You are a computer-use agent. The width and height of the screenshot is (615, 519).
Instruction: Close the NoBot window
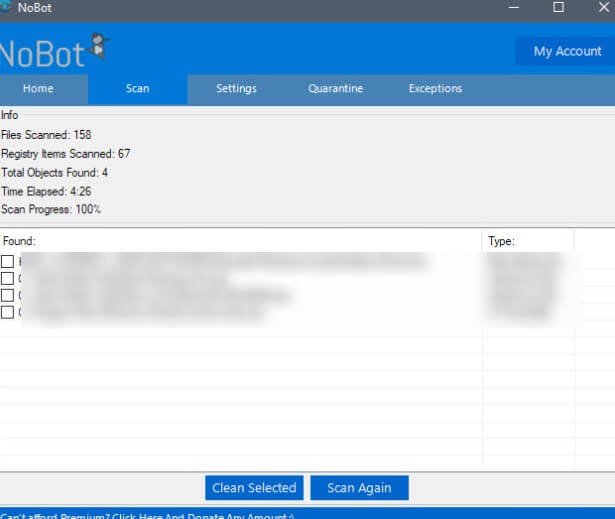tap(604, 7)
